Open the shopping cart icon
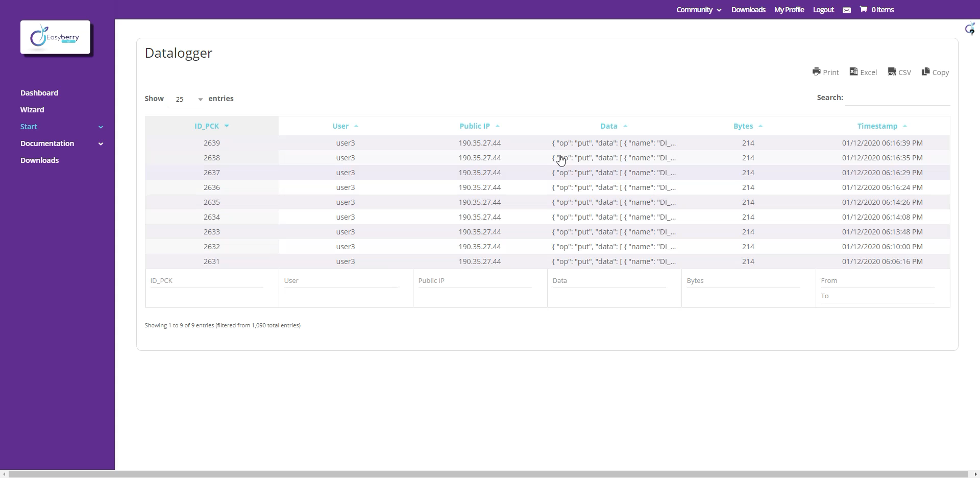This screenshot has height=478, width=980. [x=863, y=9]
